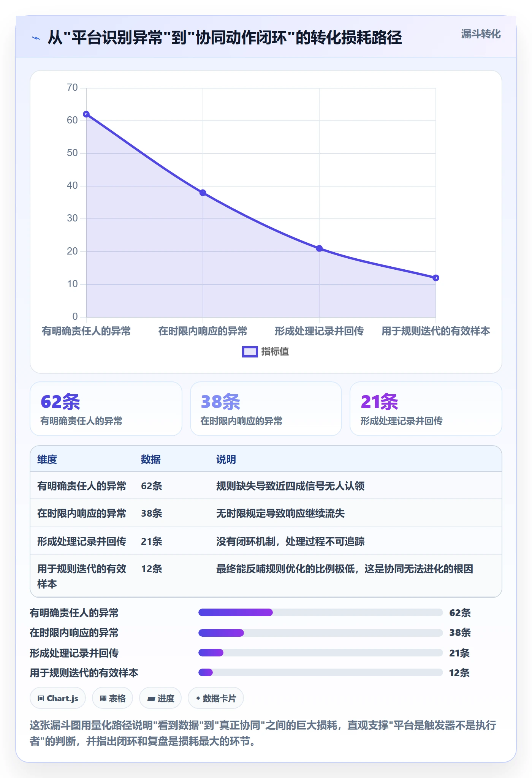Click the summary paragraph starting 这张漏斗图用量化路径
Viewport: 532px width, 778px height.
(263, 733)
